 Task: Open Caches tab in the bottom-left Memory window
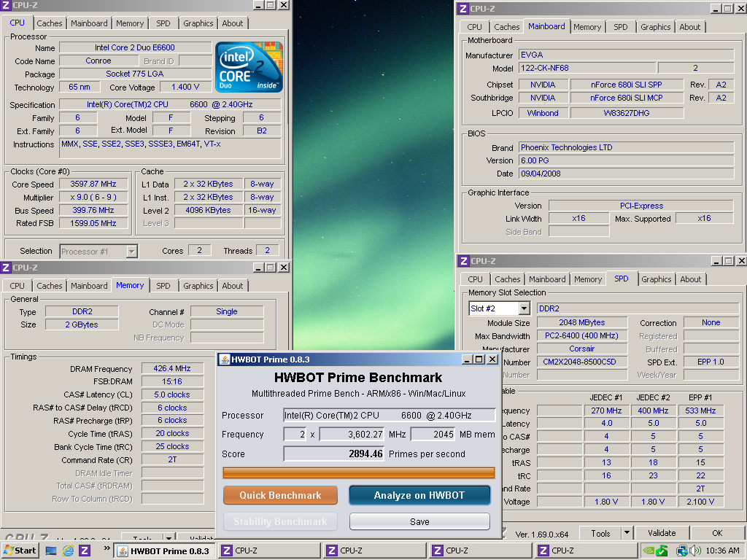click(50, 286)
